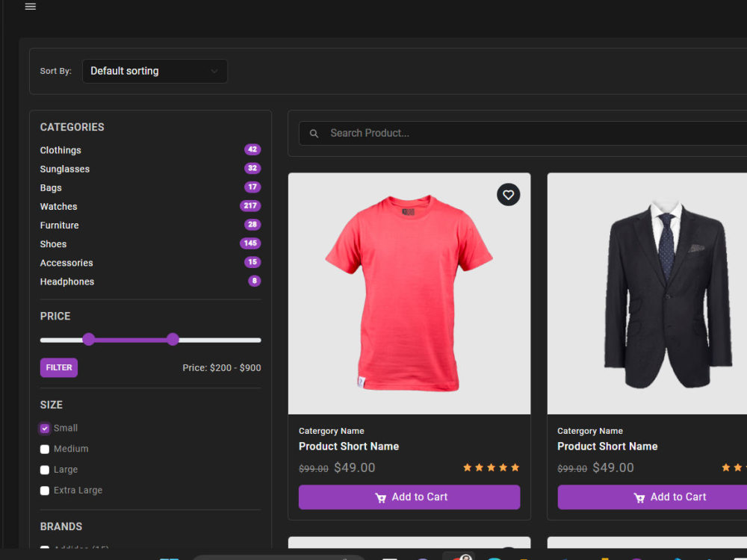Open the Accessories category
The width and height of the screenshot is (747, 560).
click(x=66, y=263)
